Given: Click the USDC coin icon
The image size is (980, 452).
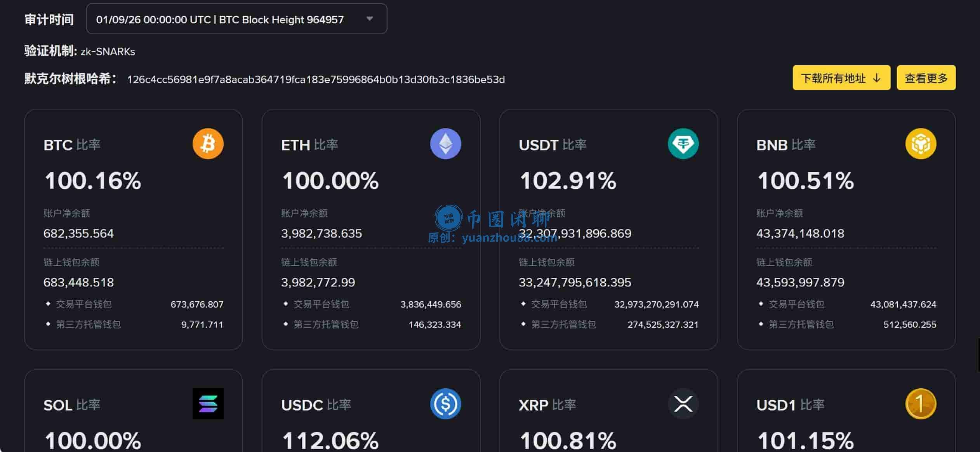Looking at the screenshot, I should 446,404.
